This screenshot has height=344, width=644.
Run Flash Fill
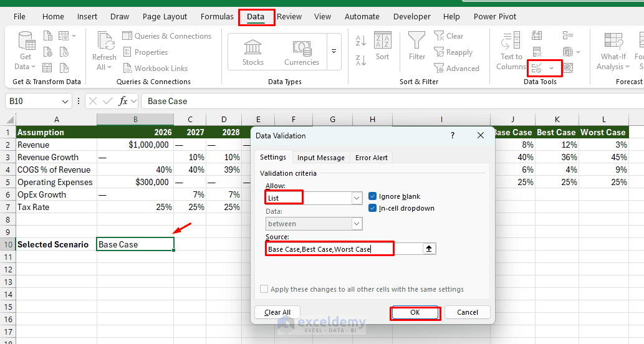point(537,36)
